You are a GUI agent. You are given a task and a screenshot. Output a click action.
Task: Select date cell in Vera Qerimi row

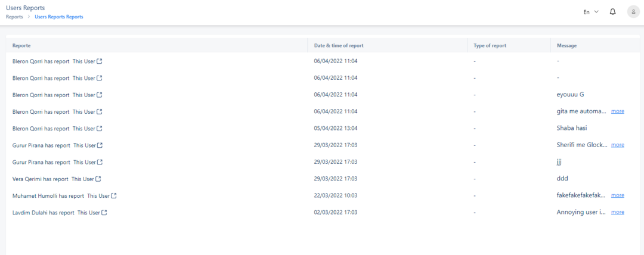[336, 179]
